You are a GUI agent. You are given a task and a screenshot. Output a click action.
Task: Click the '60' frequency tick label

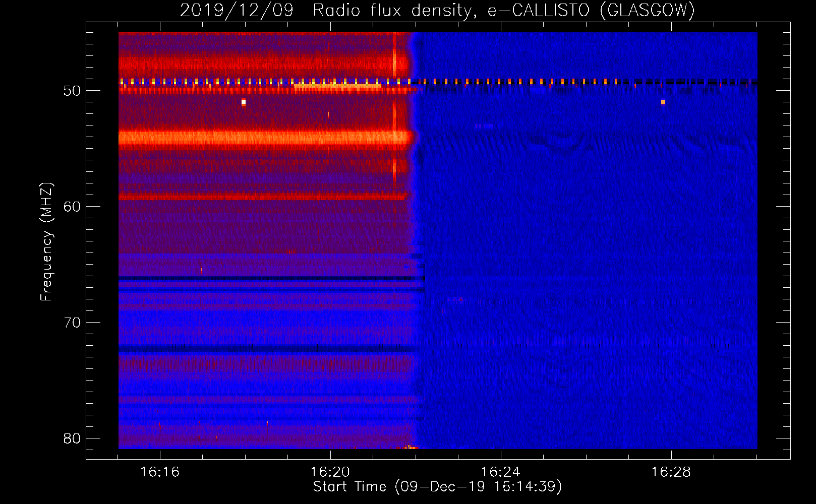point(72,207)
